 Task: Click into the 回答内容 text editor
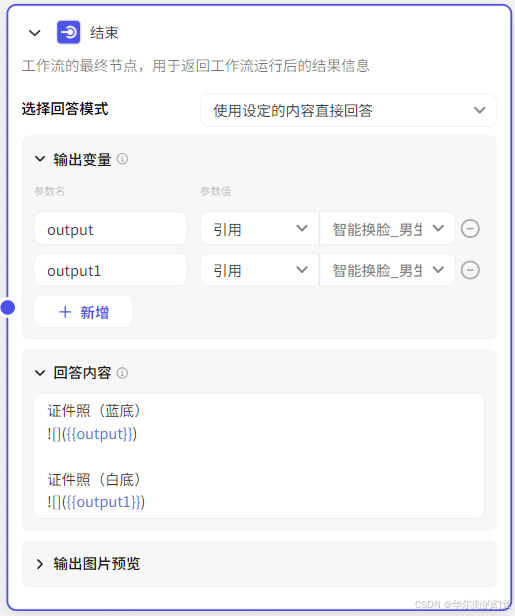(259, 456)
